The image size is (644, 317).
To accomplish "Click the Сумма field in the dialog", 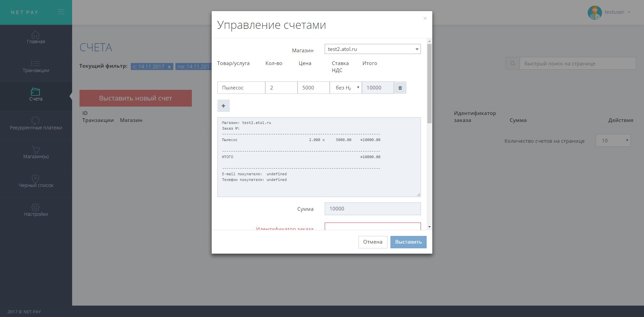I will [373, 209].
